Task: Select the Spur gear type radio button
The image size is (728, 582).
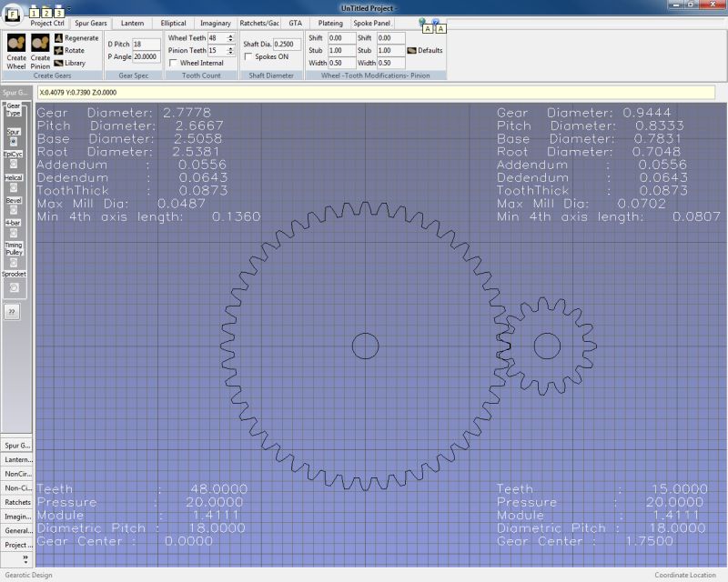Action: pyautogui.click(x=14, y=141)
